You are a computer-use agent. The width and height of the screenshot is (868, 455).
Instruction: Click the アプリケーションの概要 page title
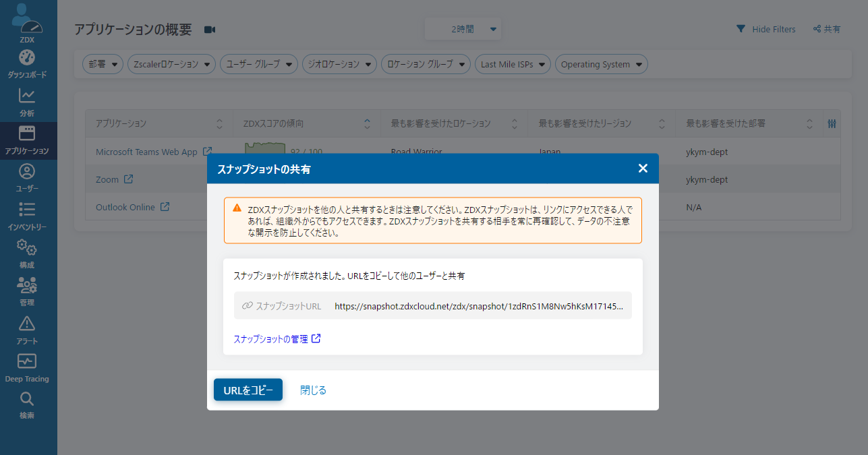[133, 30]
